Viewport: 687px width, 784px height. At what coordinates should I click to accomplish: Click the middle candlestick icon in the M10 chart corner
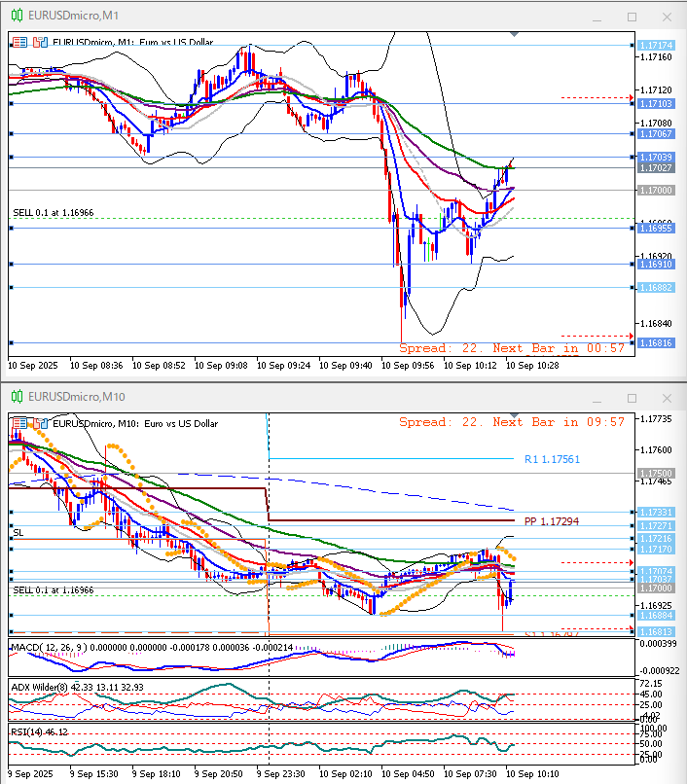[34, 423]
